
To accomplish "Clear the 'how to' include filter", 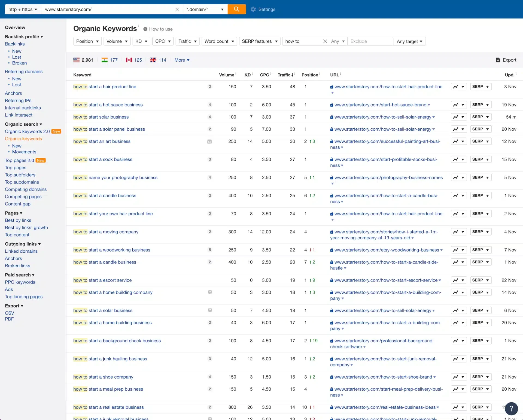I will (x=325, y=41).
